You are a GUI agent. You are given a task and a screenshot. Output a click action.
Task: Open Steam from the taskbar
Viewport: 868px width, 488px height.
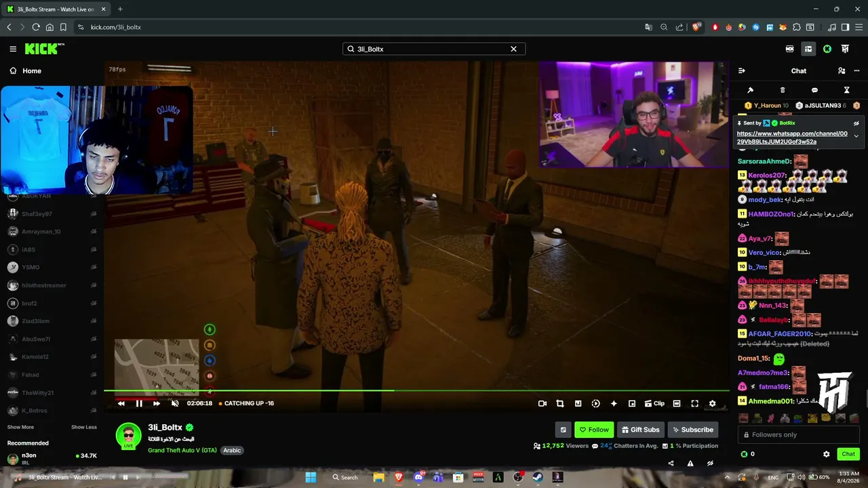click(x=538, y=477)
